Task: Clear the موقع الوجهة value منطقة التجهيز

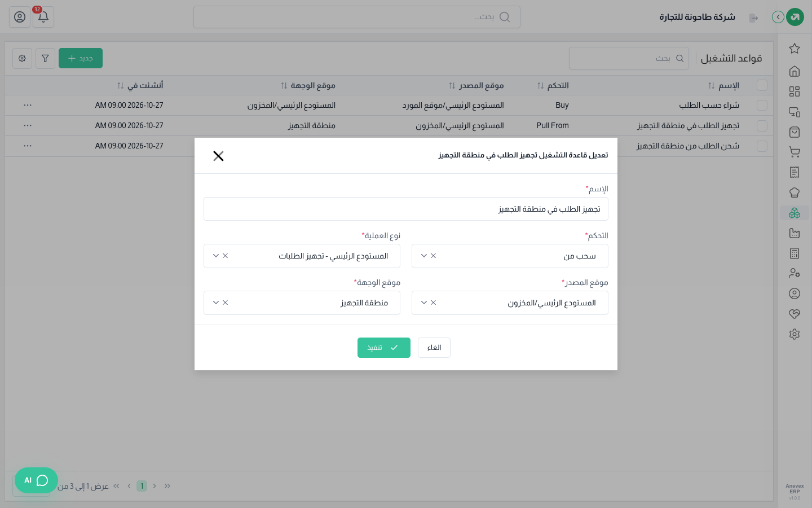Action: tap(226, 303)
